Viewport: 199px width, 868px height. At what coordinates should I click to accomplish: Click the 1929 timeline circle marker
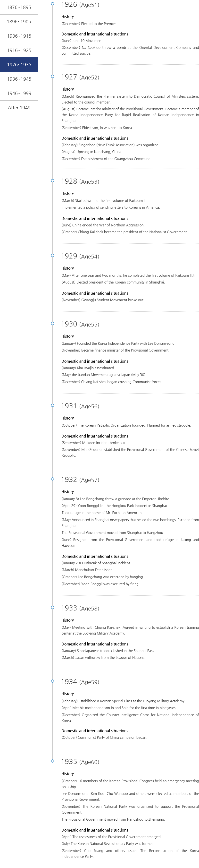click(52, 255)
